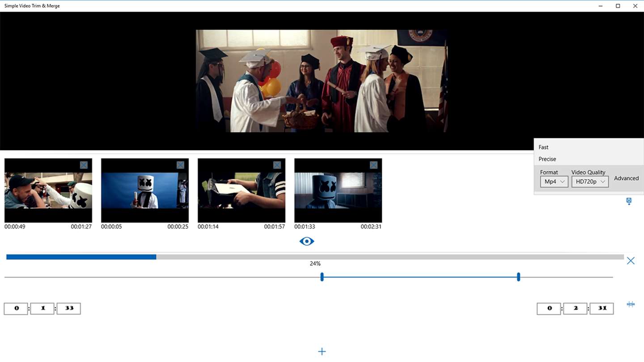Image resolution: width=644 pixels, height=362 pixels.
Task: Add a new video with the plus icon
Action: pos(322,352)
